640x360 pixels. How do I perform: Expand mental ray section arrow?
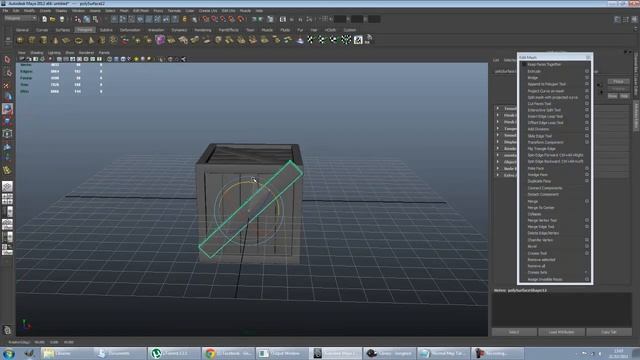tap(498, 155)
